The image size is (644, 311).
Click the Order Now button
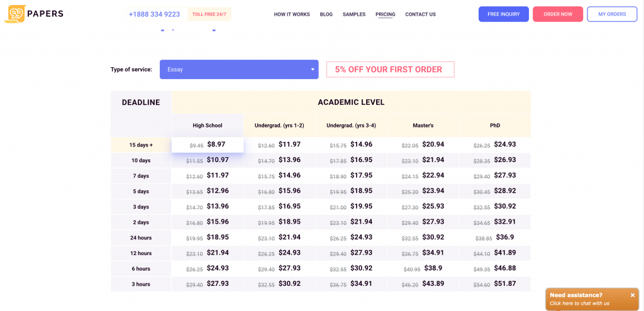[558, 14]
